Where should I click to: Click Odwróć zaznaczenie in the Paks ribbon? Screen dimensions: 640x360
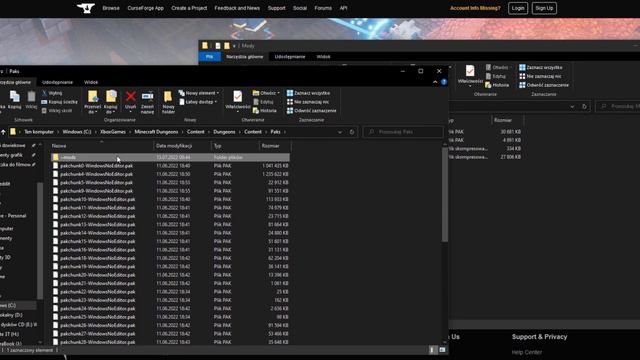click(x=311, y=111)
